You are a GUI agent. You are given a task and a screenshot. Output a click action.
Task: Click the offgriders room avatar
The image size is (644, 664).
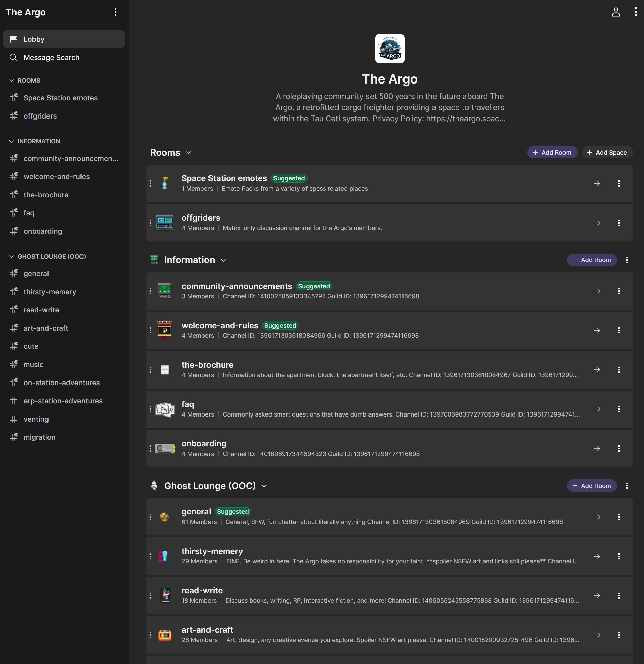tap(165, 222)
